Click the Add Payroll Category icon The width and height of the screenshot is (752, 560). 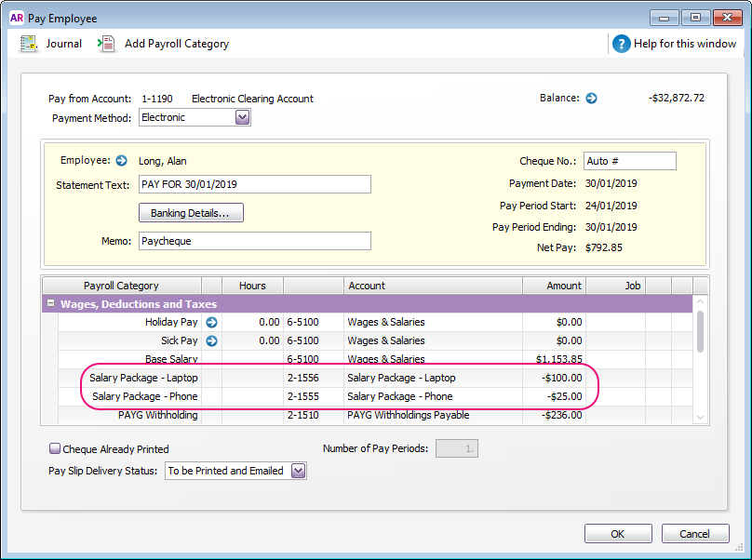click(x=106, y=44)
